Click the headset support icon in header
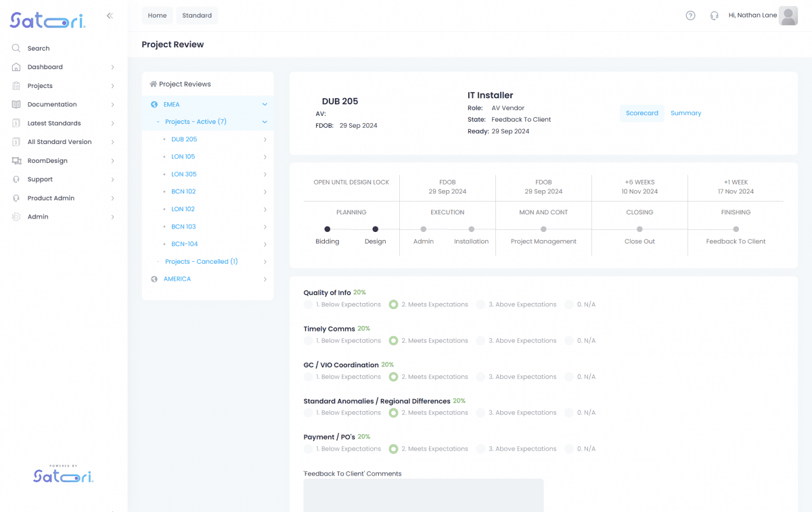The width and height of the screenshot is (812, 512). pyautogui.click(x=714, y=16)
